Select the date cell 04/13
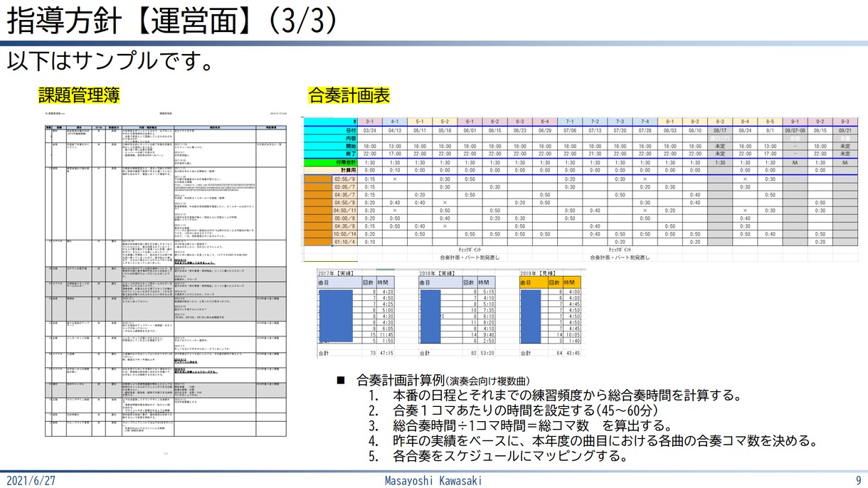Screen dimensions: 868x488 point(395,130)
